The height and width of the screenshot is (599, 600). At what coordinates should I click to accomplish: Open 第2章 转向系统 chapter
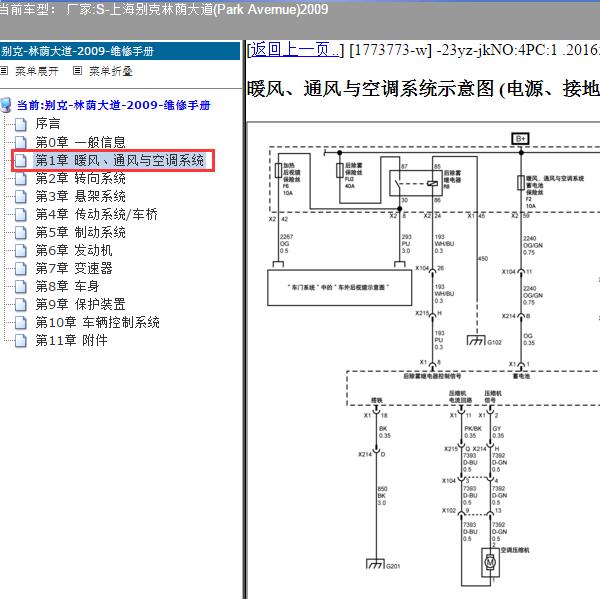click(x=80, y=178)
